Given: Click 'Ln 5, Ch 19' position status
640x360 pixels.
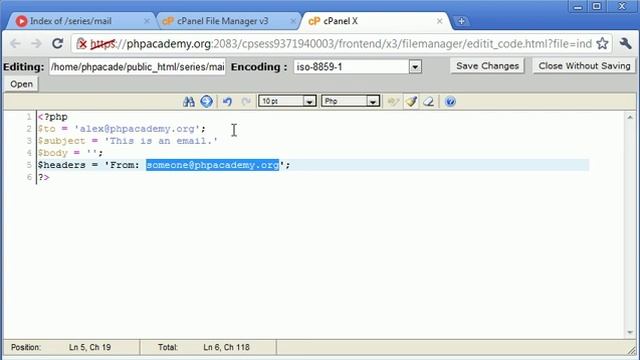Looking at the screenshot, I should tap(90, 347).
